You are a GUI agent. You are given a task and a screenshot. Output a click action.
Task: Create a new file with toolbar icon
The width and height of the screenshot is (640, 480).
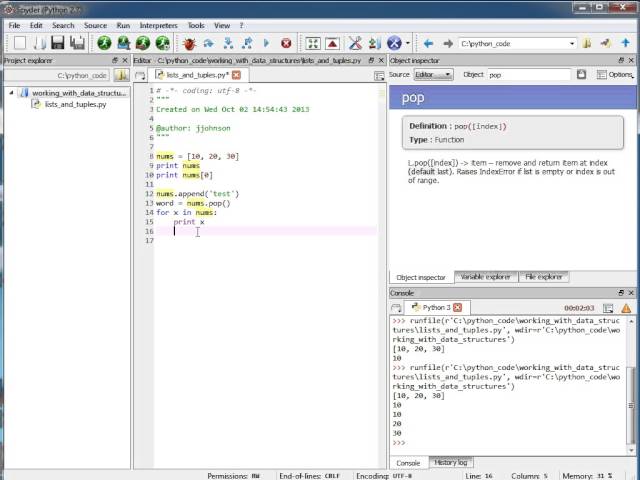pyautogui.click(x=20, y=43)
